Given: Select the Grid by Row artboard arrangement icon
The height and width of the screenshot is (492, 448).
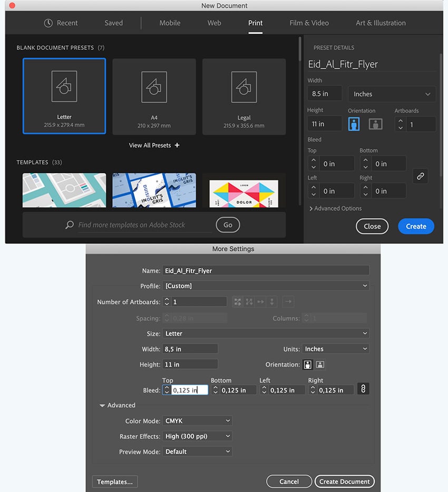Looking at the screenshot, I should (x=237, y=301).
